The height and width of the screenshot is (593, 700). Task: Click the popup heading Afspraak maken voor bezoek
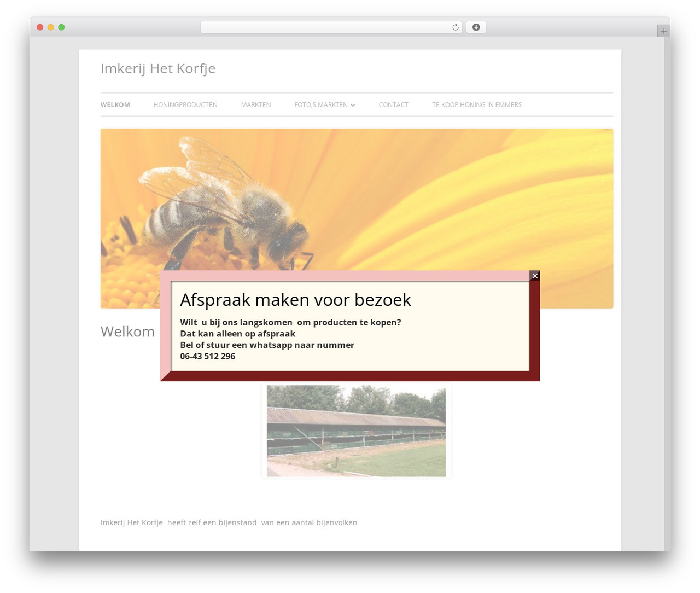point(296,300)
